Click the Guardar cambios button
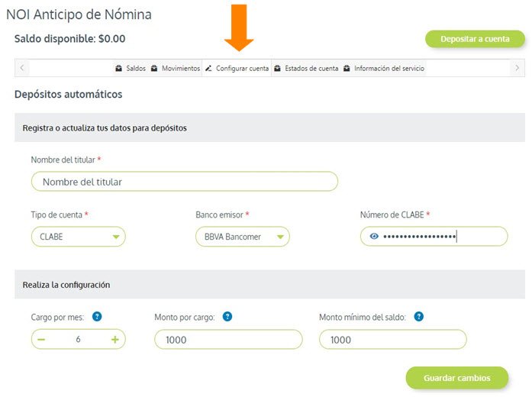The height and width of the screenshot is (400, 532). (457, 378)
